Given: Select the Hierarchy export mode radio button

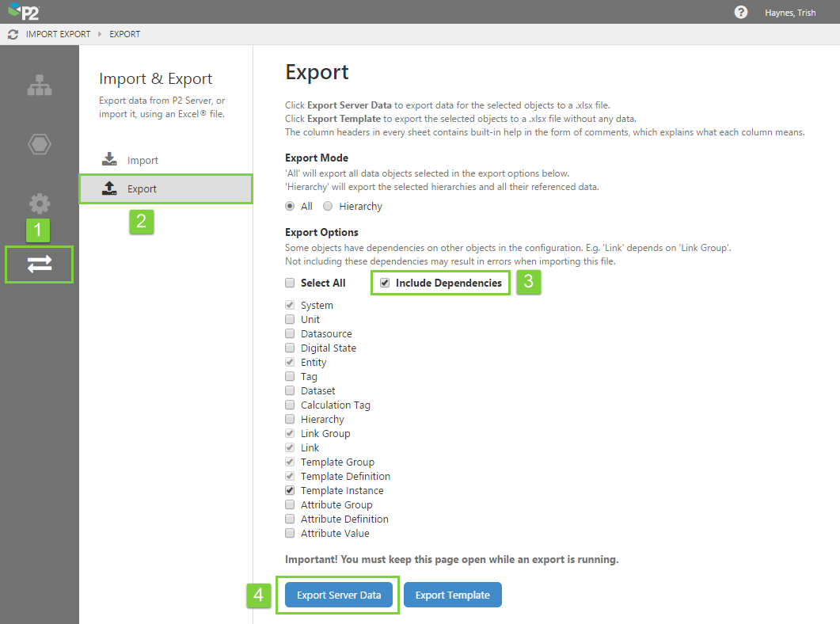Looking at the screenshot, I should [x=328, y=207].
